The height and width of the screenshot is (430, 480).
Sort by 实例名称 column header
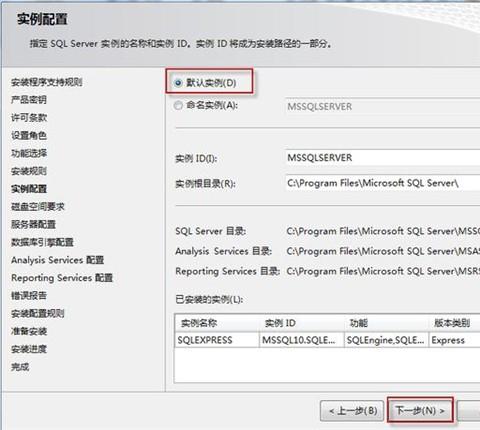[x=217, y=323]
